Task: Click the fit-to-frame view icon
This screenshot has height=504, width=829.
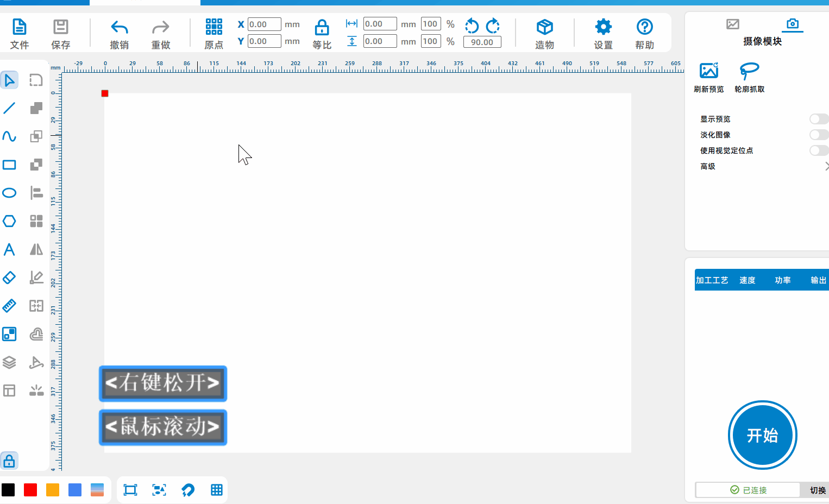Action: click(x=130, y=490)
